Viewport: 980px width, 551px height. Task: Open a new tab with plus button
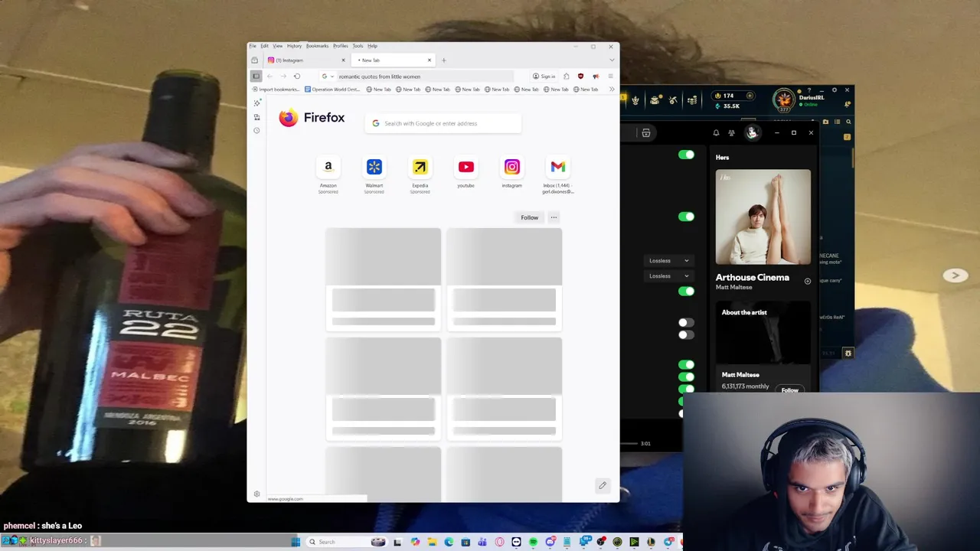pos(444,60)
